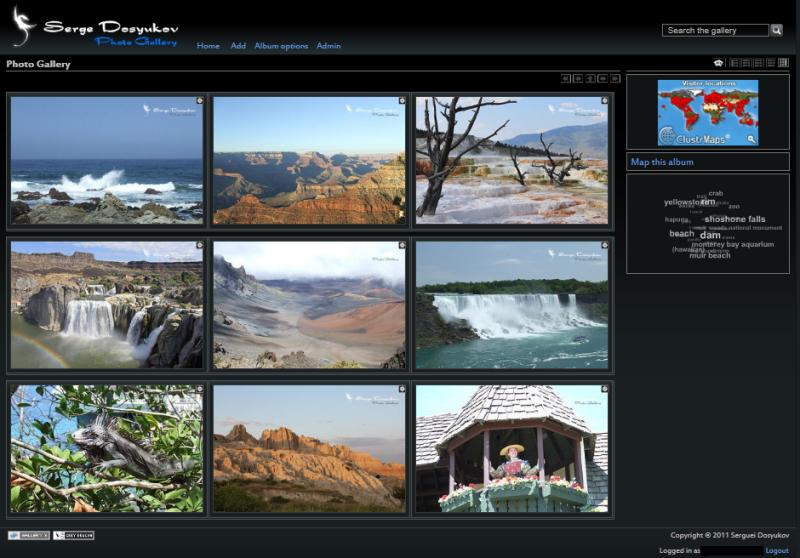This screenshot has height=558, width=800.
Task: Go to last page via pager icon
Action: pos(615,79)
